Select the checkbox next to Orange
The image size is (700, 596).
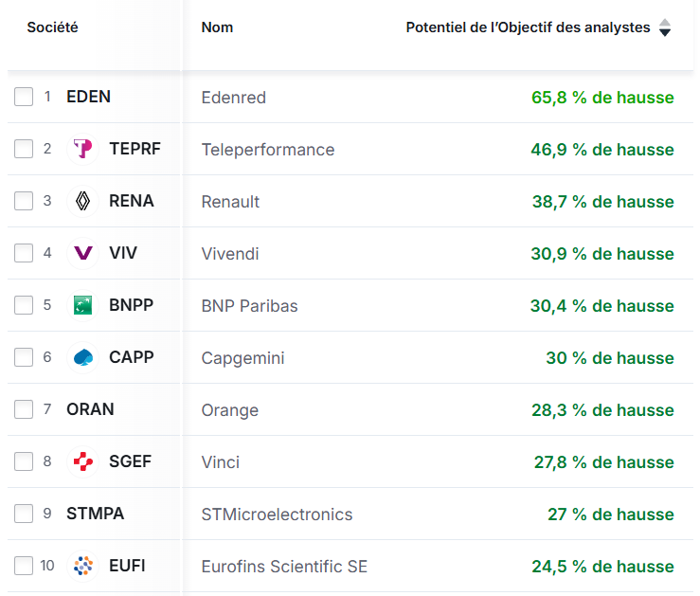point(24,409)
